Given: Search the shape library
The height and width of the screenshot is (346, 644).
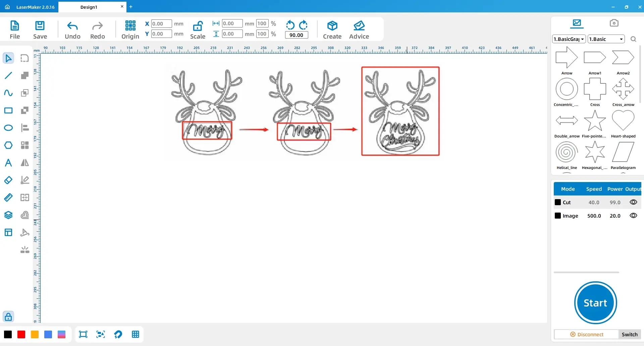Looking at the screenshot, I should pos(633,39).
